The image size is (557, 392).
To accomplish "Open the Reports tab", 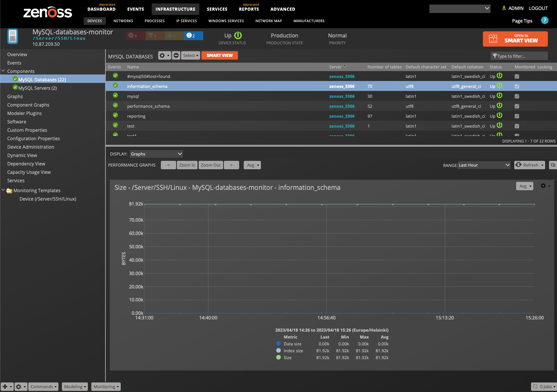I will pos(249,9).
